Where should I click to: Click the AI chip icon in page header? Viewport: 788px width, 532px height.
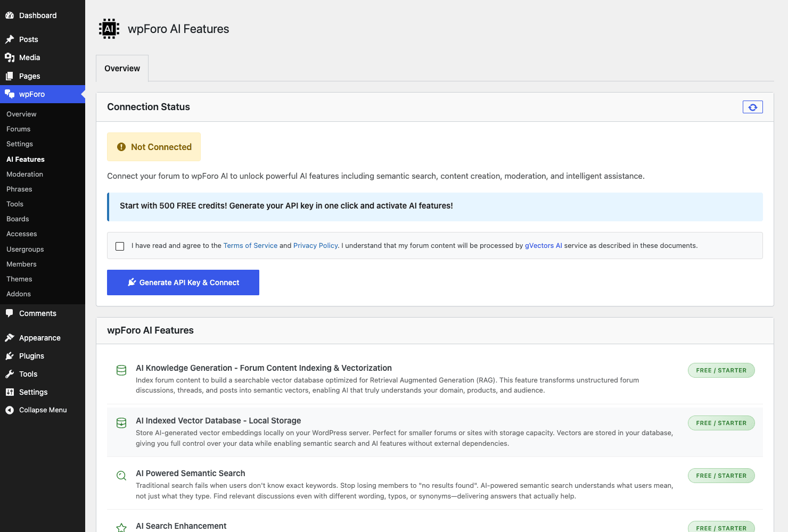point(109,29)
